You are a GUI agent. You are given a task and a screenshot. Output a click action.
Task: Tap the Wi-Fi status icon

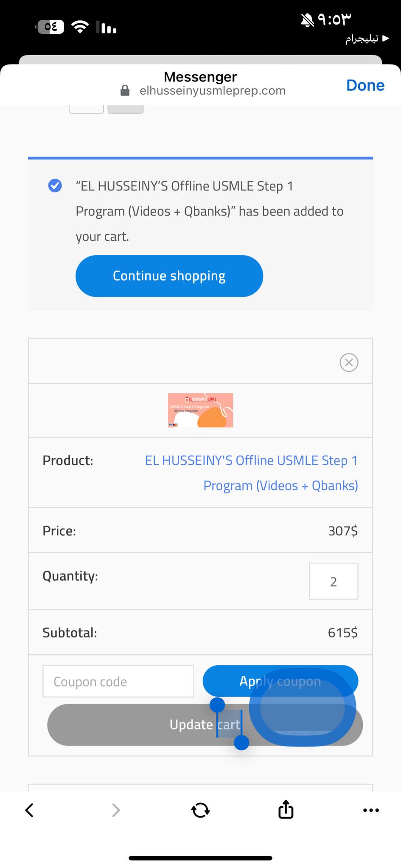click(x=80, y=27)
